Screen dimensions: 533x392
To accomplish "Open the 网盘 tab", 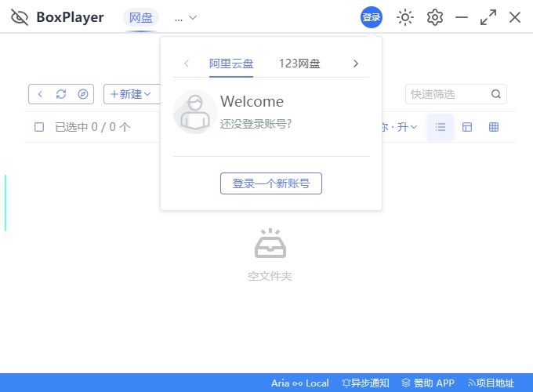I will tap(141, 17).
